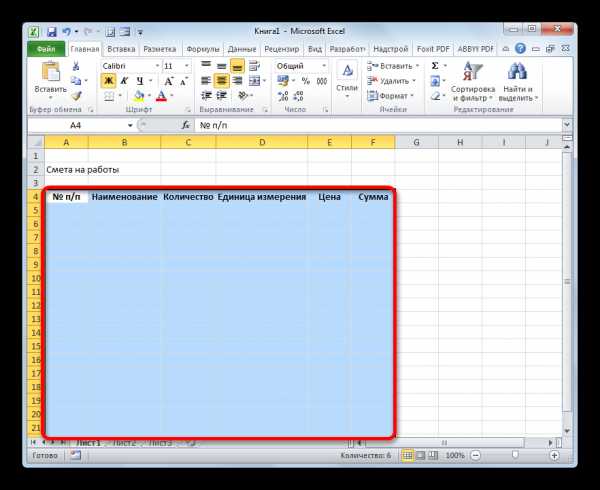Click the Format Painter brush icon
The image size is (600, 490).
(77, 96)
